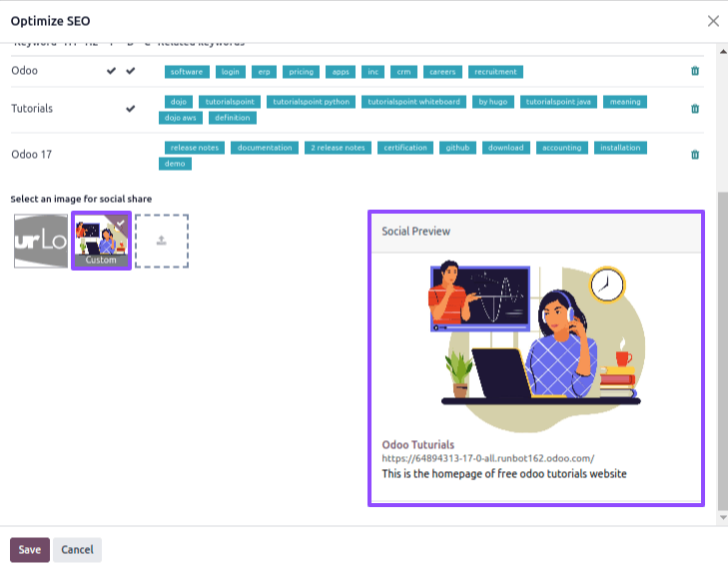Image resolution: width=728 pixels, height=567 pixels.
Task: Click the 'Tutorials' keyword label
Action: pyautogui.click(x=32, y=109)
